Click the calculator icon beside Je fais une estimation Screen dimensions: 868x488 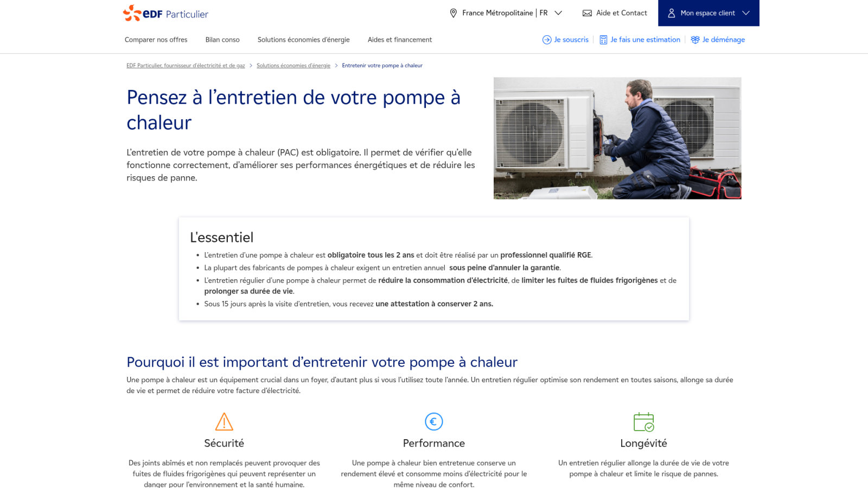[x=603, y=40]
